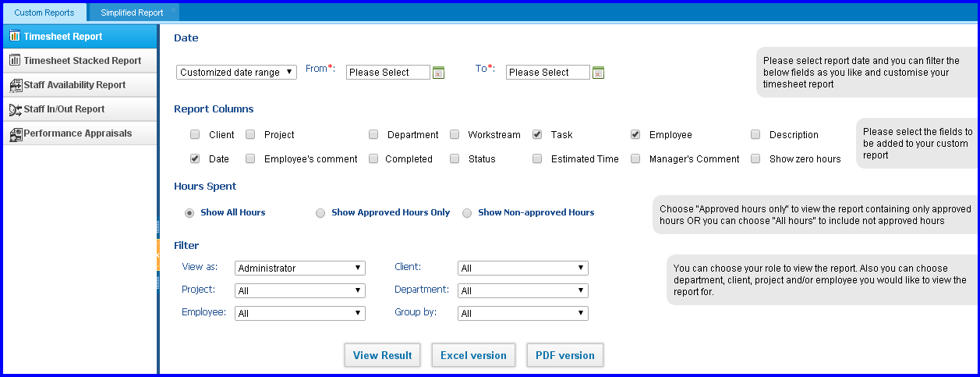The height and width of the screenshot is (377, 980).
Task: Click the Report Columns section heading
Action: [x=214, y=109]
